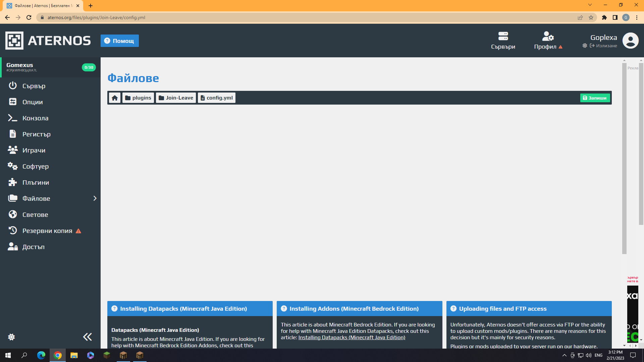Open File Explorer from taskbar
The height and width of the screenshot is (362, 644).
74,355
